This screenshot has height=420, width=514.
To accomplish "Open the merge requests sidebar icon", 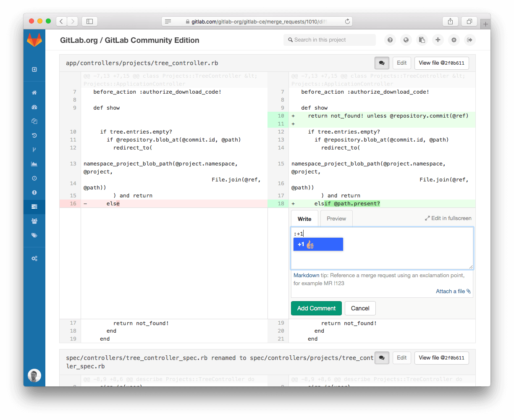I will click(x=34, y=206).
